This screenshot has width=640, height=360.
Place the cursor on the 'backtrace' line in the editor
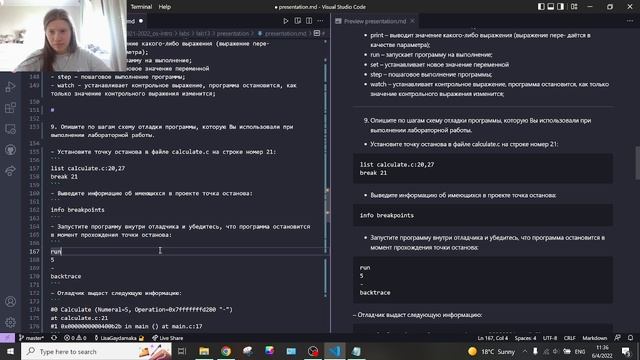coord(66,276)
